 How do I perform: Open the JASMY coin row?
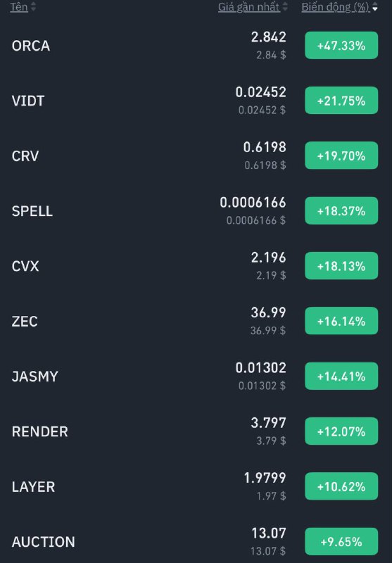click(x=196, y=377)
